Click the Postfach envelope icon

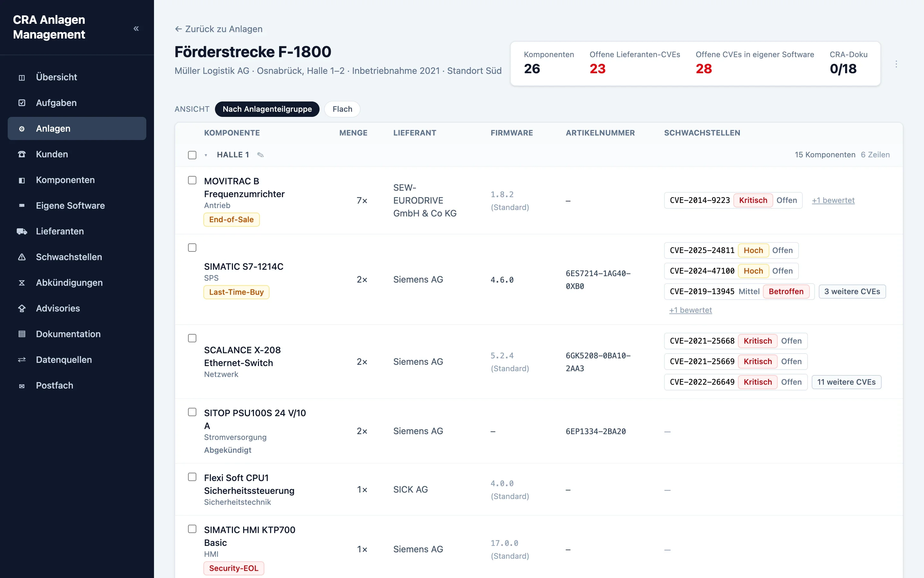coord(22,386)
